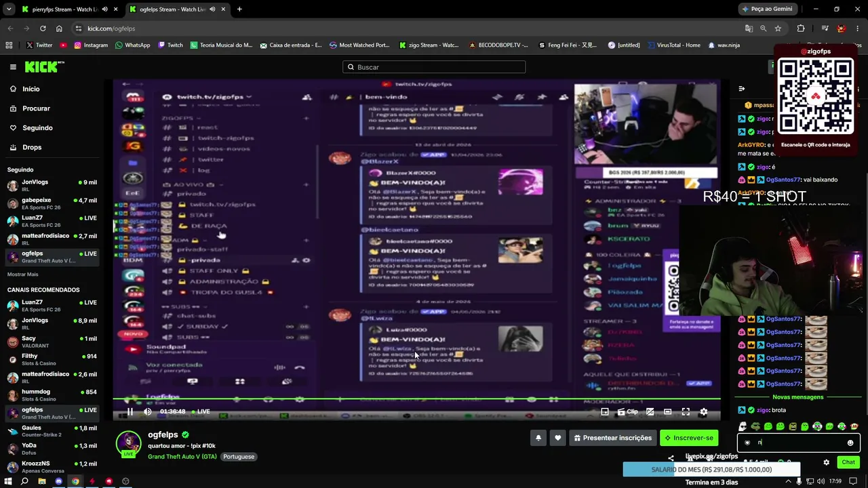Open the translate page icon in the address bar
This screenshot has height=488, width=868.
point(749,28)
